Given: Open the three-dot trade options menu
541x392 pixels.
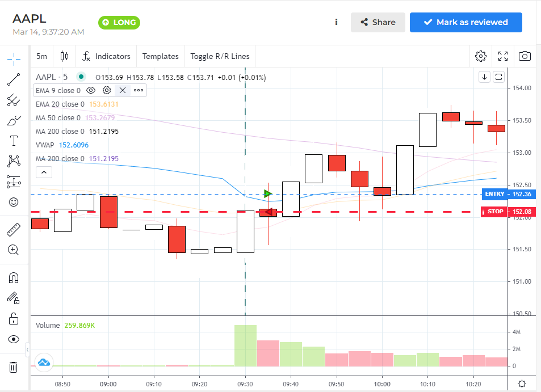Looking at the screenshot, I should click(337, 22).
